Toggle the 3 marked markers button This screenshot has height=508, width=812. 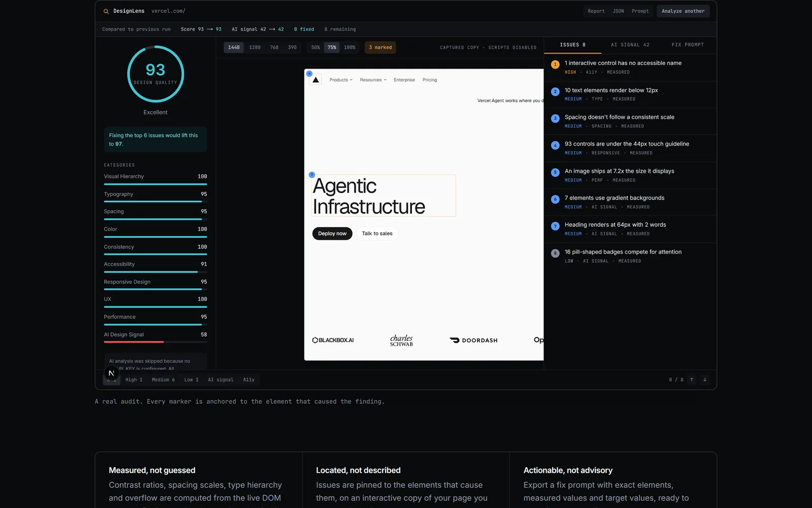[381, 47]
